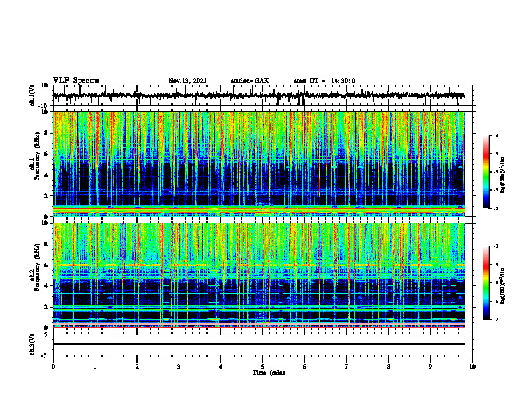This screenshot has height=411, width=532.
Task: Click the time axis tick label "0"
Action: click(x=53, y=367)
